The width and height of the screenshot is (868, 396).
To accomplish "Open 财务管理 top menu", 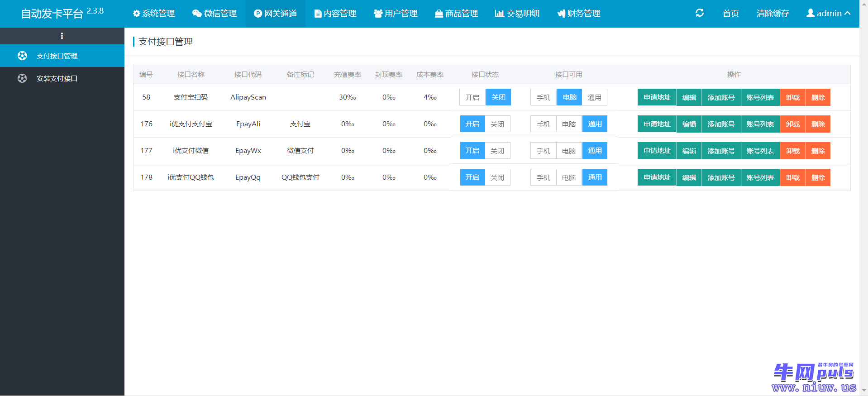I will pos(578,14).
